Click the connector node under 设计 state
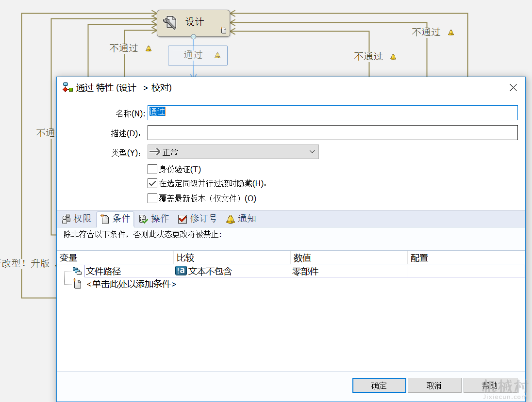 [193, 36]
